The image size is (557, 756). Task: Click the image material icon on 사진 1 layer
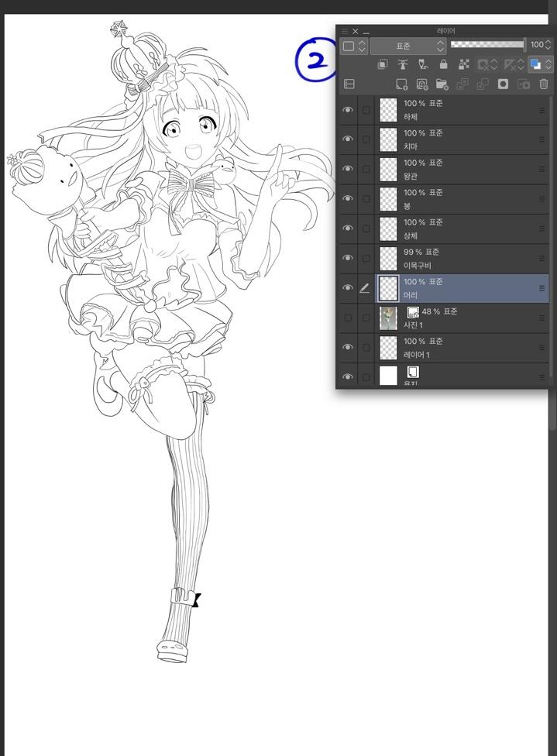tap(413, 312)
